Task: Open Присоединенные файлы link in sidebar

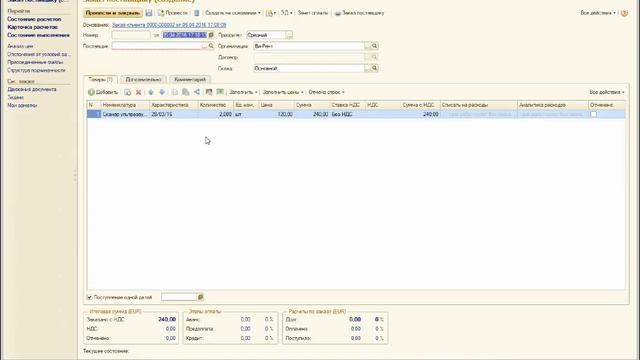Action: 35,62
